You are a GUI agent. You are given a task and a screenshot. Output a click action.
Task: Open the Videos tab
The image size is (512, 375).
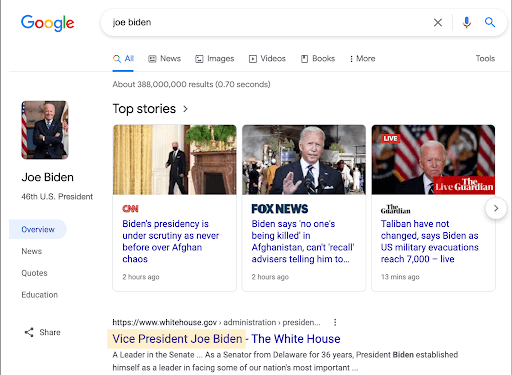[x=267, y=59]
